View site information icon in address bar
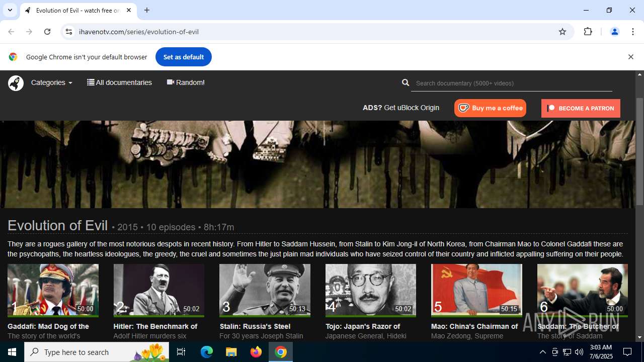644x362 pixels. click(x=69, y=32)
